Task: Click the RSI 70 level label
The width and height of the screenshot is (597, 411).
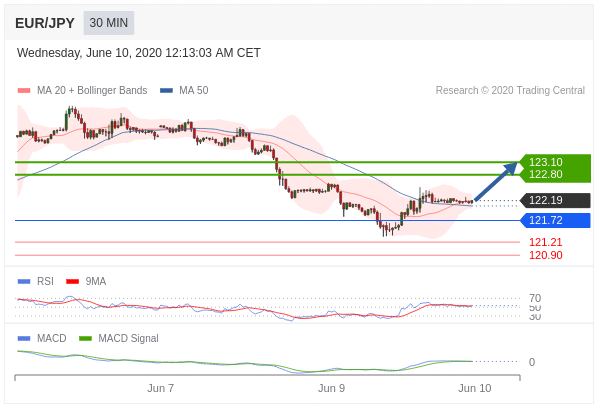Action: click(535, 298)
